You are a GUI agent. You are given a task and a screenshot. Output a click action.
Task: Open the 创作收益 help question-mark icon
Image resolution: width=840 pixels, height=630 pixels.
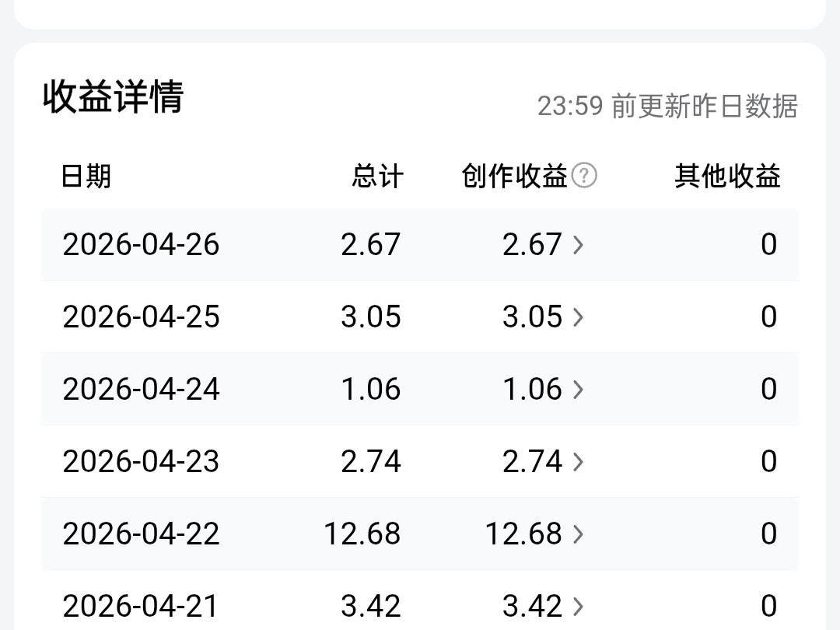click(584, 176)
